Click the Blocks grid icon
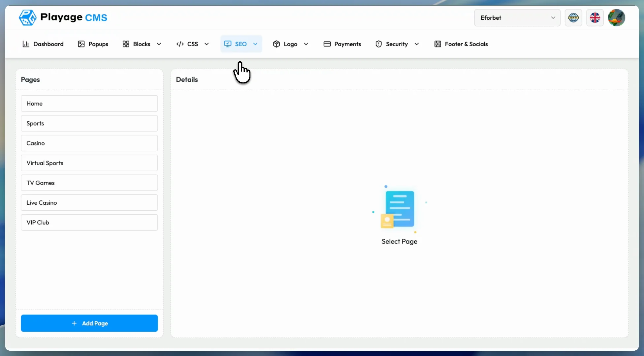Image resolution: width=644 pixels, height=356 pixels. pyautogui.click(x=126, y=44)
